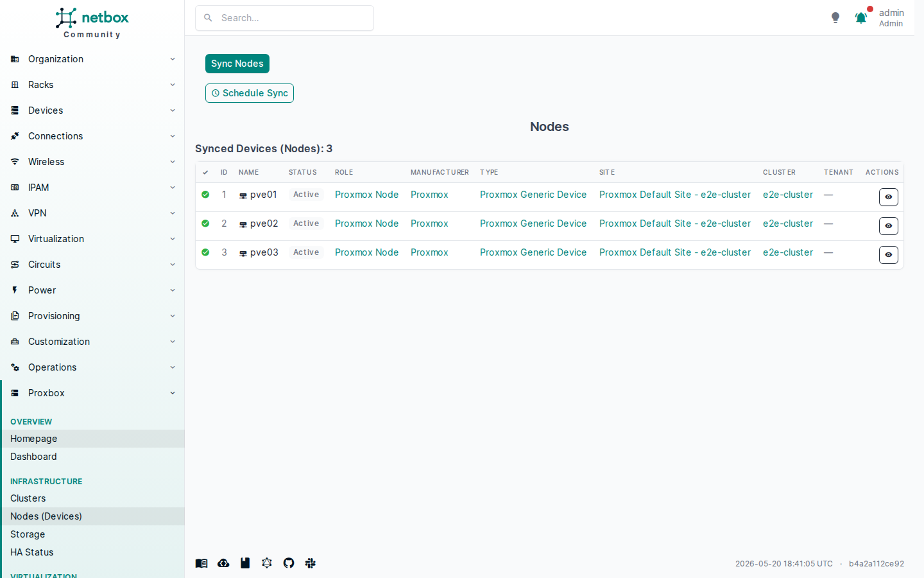This screenshot has height=578, width=924.
Task: Click the pve03 node name
Action: pos(264,252)
